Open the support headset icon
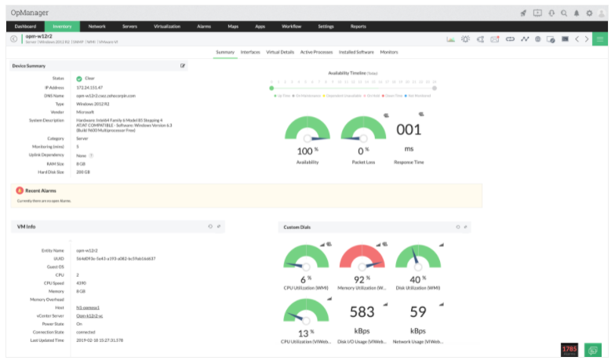This screenshot has height=364, width=615. click(x=551, y=13)
